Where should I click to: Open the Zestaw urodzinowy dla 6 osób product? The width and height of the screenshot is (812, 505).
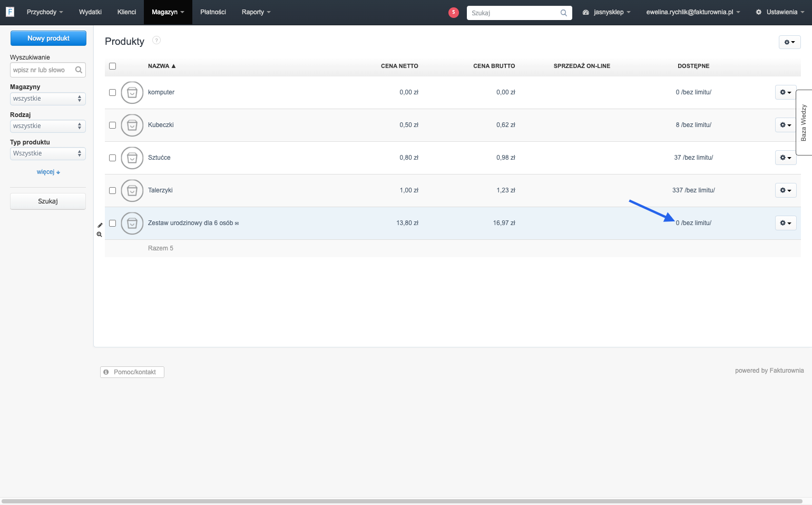click(190, 223)
